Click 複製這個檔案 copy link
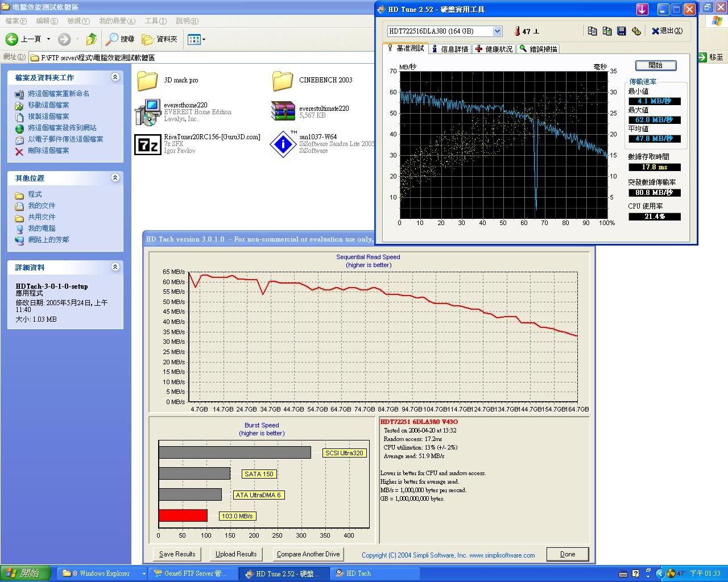This screenshot has height=582, width=728. (48, 117)
